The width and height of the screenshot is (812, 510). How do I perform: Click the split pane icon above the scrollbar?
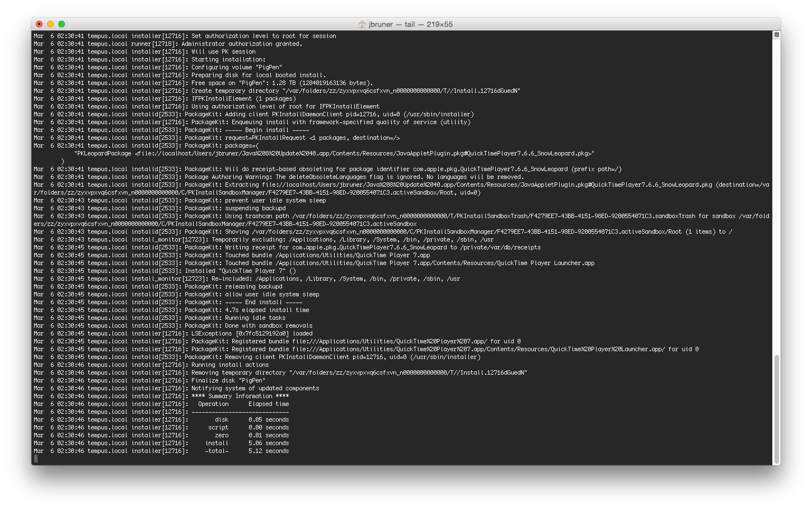point(776,35)
